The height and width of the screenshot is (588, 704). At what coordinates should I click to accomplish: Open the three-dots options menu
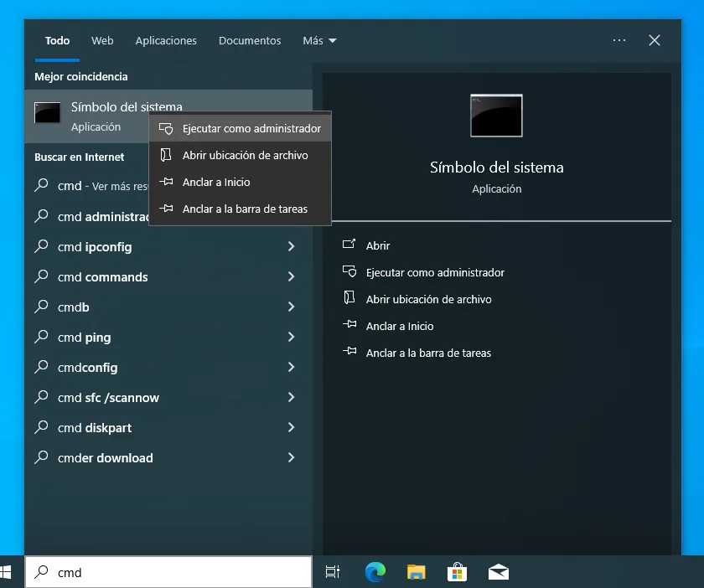[619, 40]
